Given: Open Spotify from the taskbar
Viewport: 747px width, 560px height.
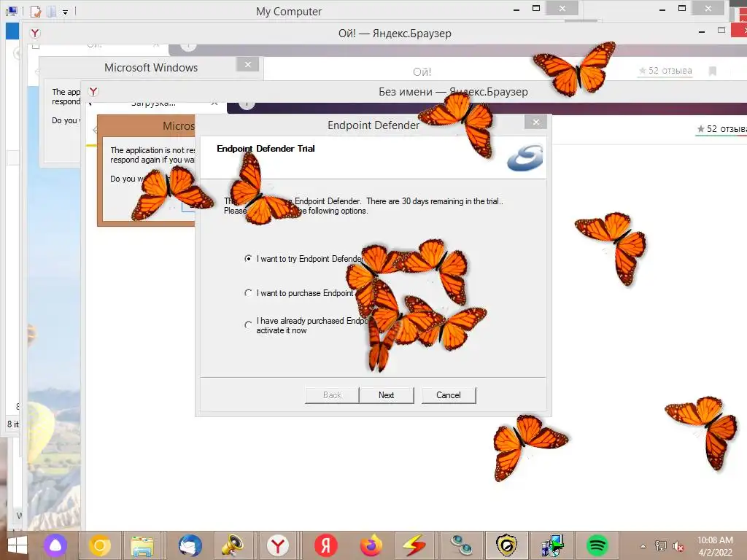Looking at the screenshot, I should pos(597,545).
